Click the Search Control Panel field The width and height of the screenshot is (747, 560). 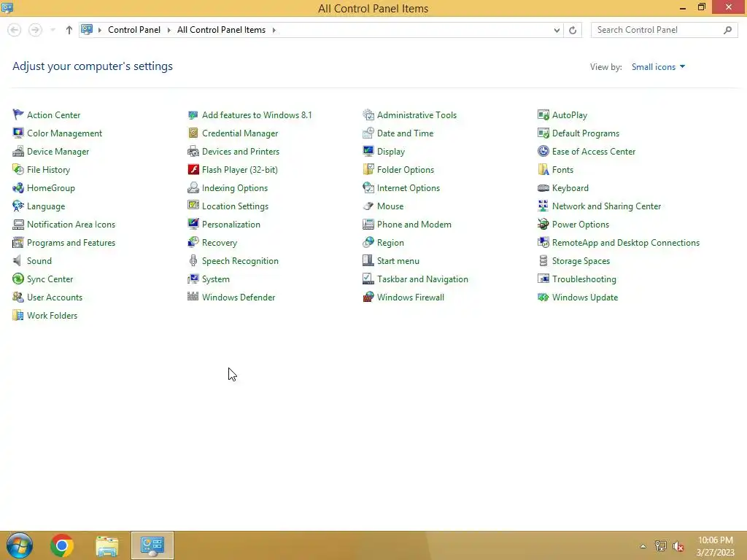tap(657, 30)
